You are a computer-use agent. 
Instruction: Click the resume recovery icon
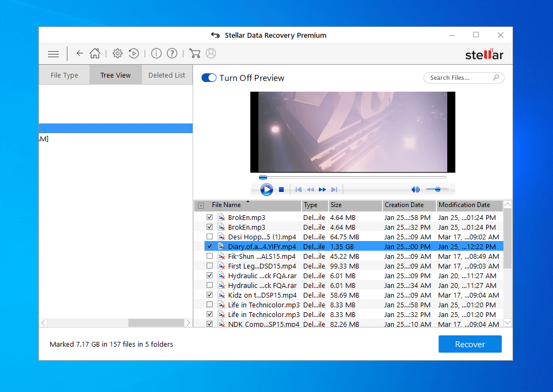click(134, 53)
